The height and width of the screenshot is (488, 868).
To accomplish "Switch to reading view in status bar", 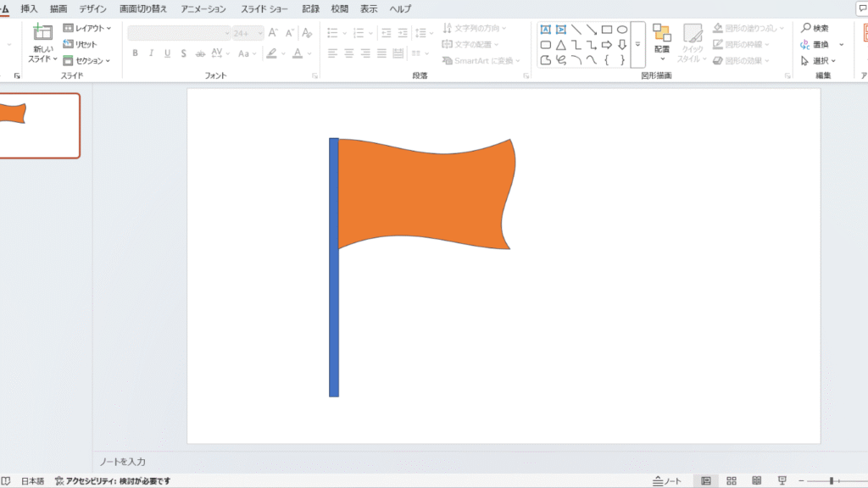I will coord(757,481).
